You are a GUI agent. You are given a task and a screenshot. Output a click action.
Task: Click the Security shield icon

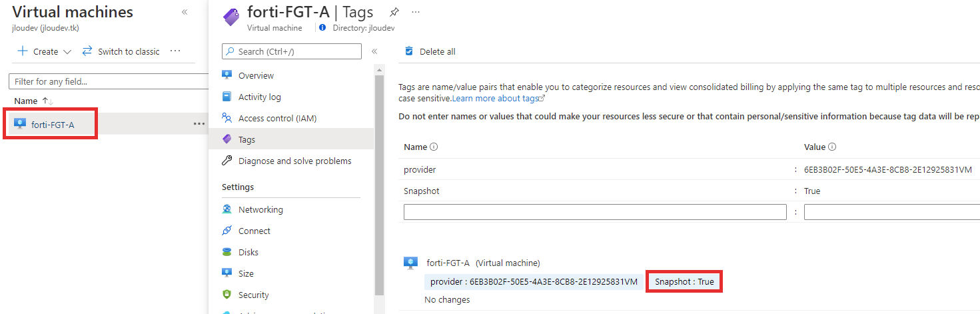227,295
